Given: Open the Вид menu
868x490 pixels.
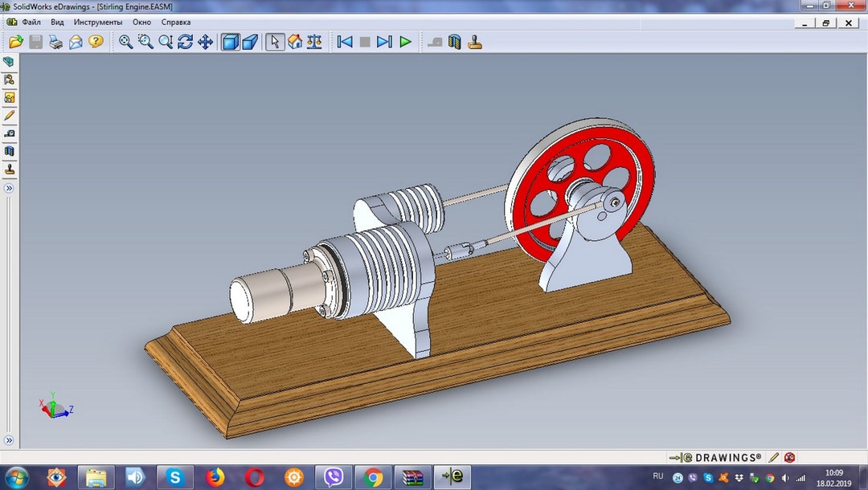Looking at the screenshot, I should pyautogui.click(x=57, y=22).
